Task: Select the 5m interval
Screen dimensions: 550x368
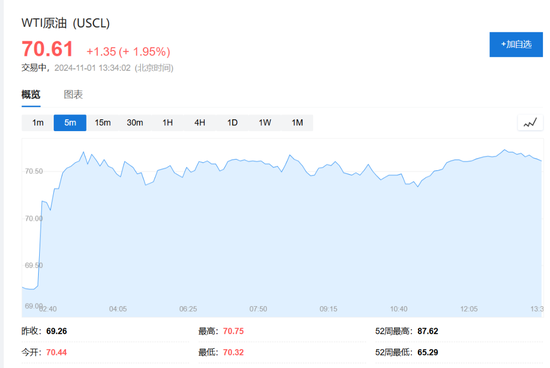Action: click(x=70, y=123)
